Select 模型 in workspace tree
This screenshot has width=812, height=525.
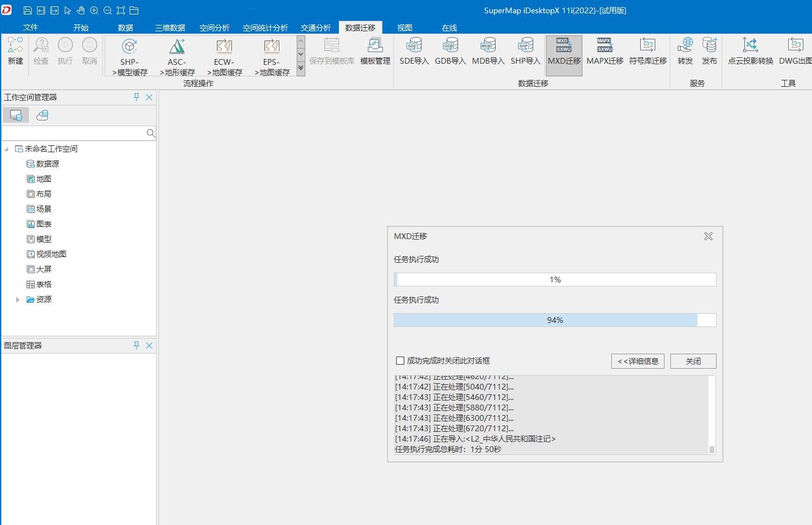[39, 239]
